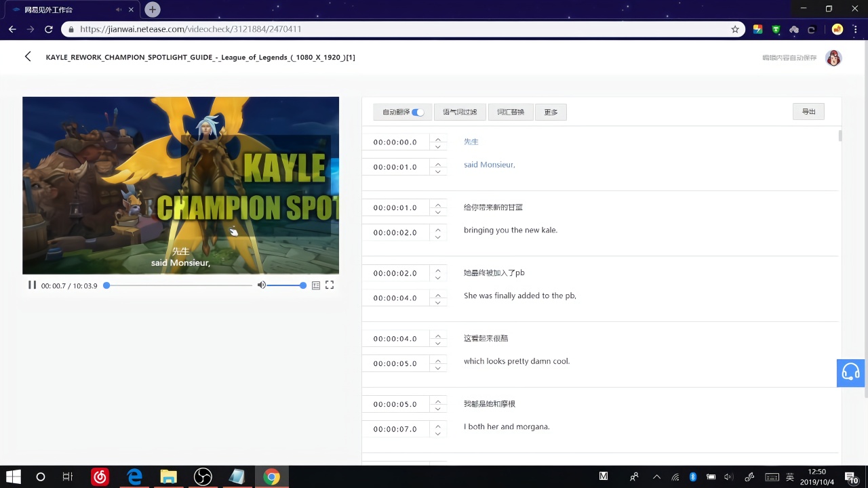Increase start time of 'which looks pretty damn cool' row
The image size is (868, 488).
(438, 335)
